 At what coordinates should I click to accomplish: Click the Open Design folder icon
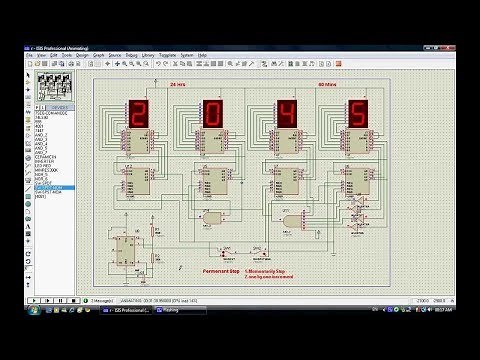(x=37, y=63)
